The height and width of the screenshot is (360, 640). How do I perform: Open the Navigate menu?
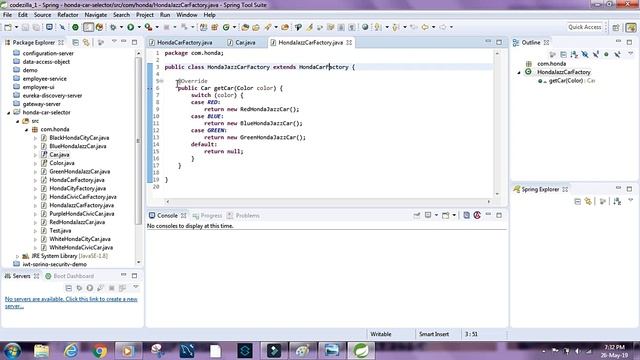click(x=96, y=15)
